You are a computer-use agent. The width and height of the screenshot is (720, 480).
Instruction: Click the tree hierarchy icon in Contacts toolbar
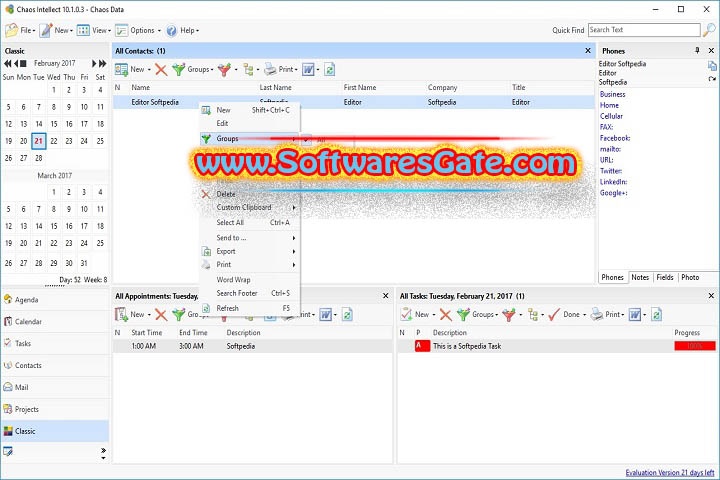coord(248,70)
